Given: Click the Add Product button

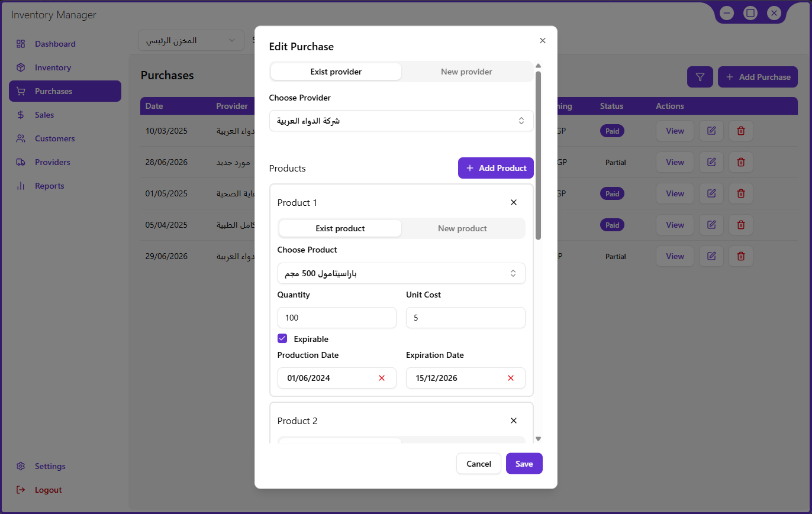Looking at the screenshot, I should [x=496, y=168].
